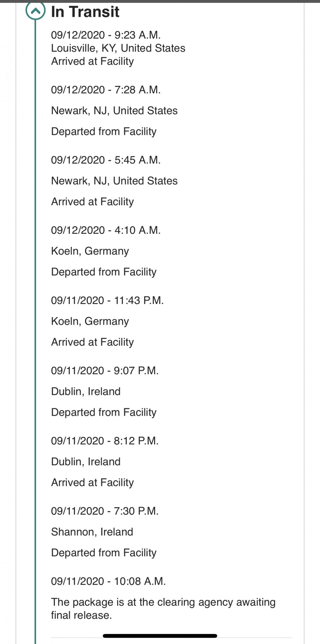Tap Departed from Facility under Shannon
Viewport: 320px width, 644px height.
pos(104,553)
